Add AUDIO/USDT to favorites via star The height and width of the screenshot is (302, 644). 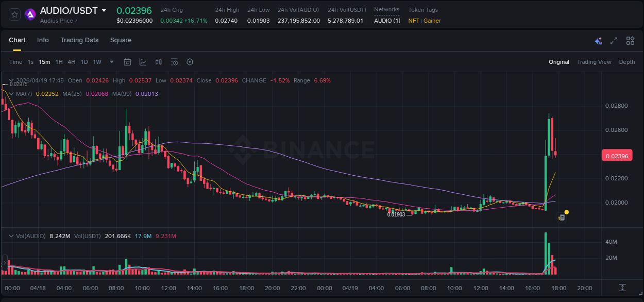14,14
